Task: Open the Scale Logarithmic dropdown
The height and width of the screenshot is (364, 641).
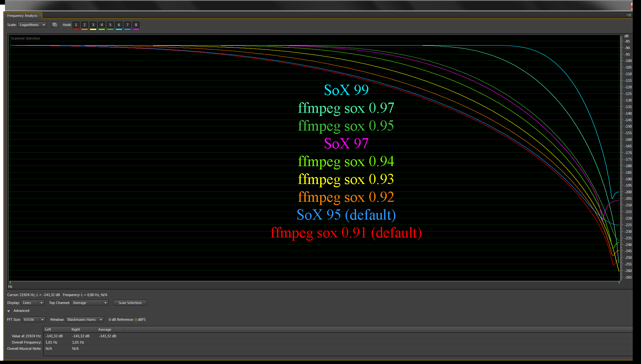Action: point(32,25)
